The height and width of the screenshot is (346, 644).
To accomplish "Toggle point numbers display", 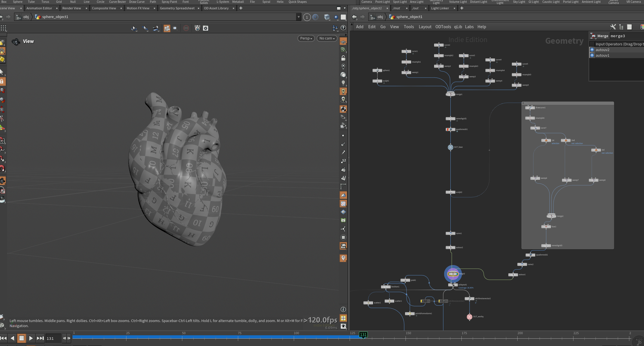I will point(343,161).
